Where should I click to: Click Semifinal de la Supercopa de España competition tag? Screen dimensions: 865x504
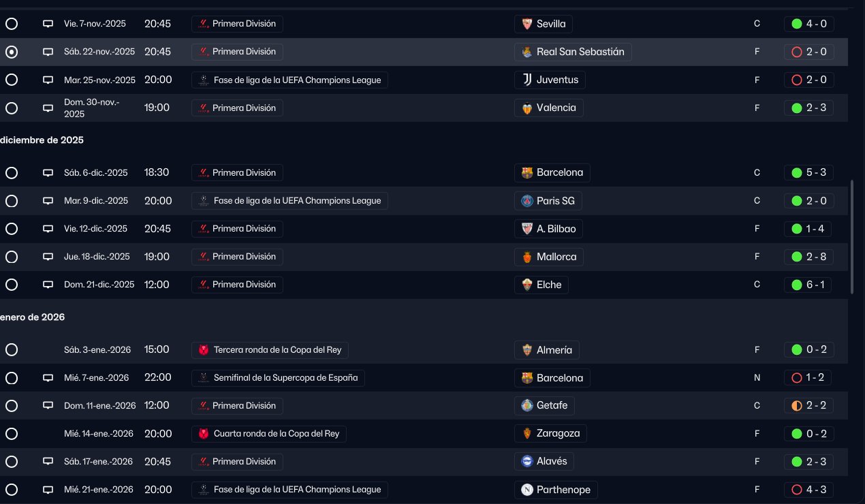pos(285,378)
